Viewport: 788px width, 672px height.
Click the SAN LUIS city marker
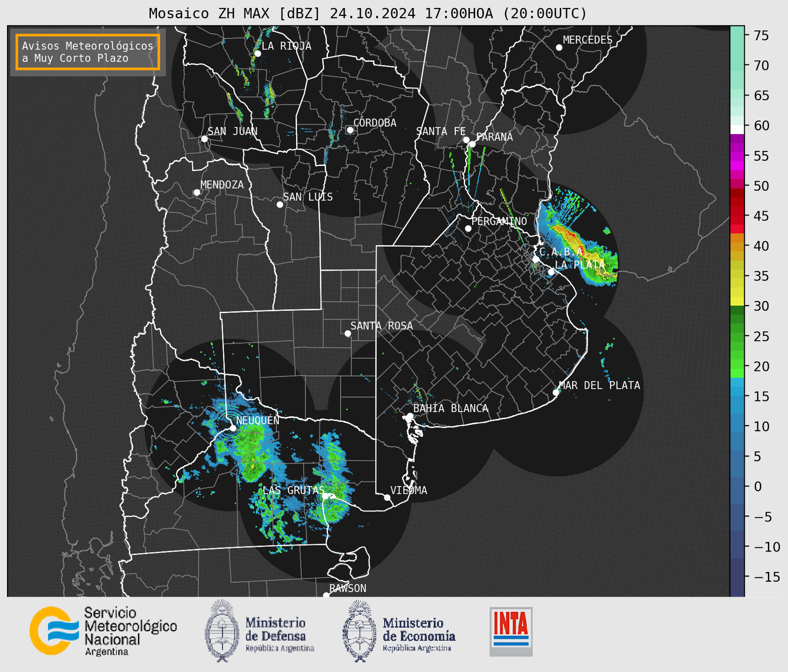[280, 204]
